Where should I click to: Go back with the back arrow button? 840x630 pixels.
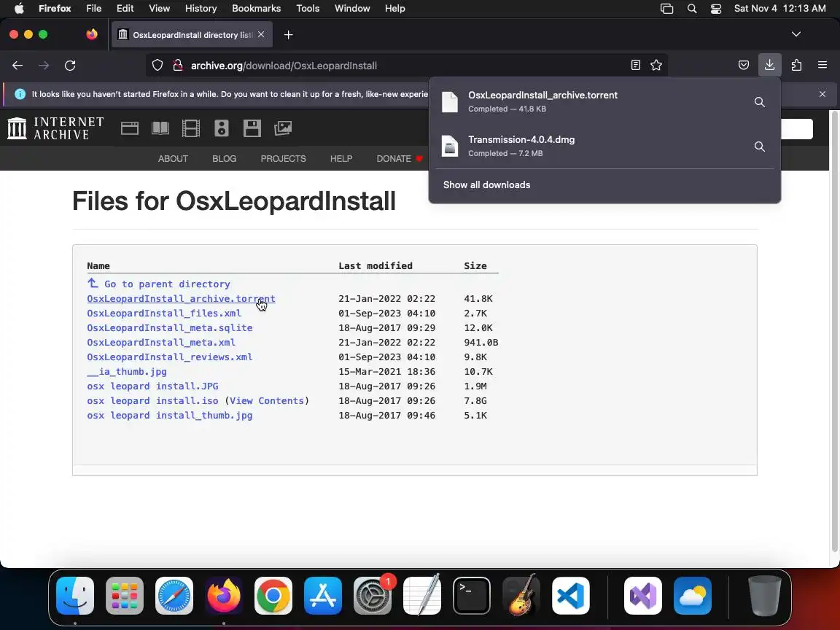17,66
